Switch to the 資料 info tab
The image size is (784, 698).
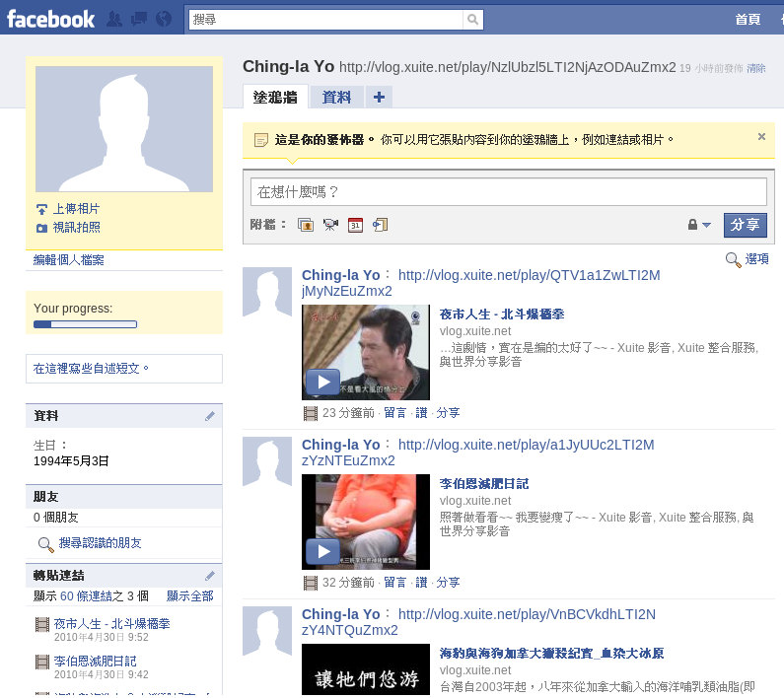tap(336, 97)
